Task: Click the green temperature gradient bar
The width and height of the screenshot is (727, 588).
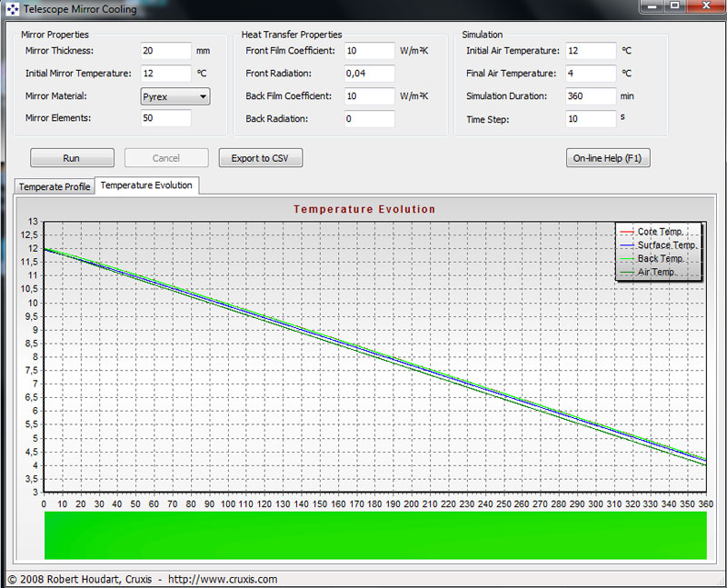Action: coord(375,535)
